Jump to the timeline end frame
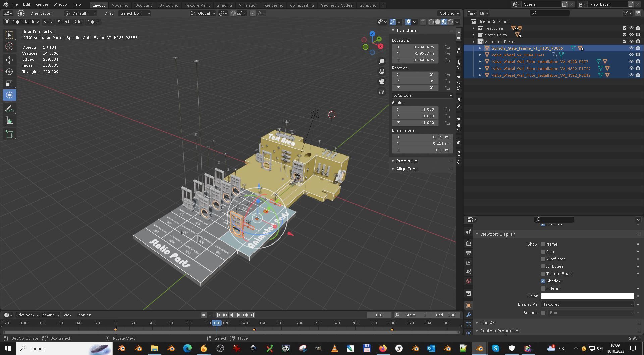 tap(252, 315)
